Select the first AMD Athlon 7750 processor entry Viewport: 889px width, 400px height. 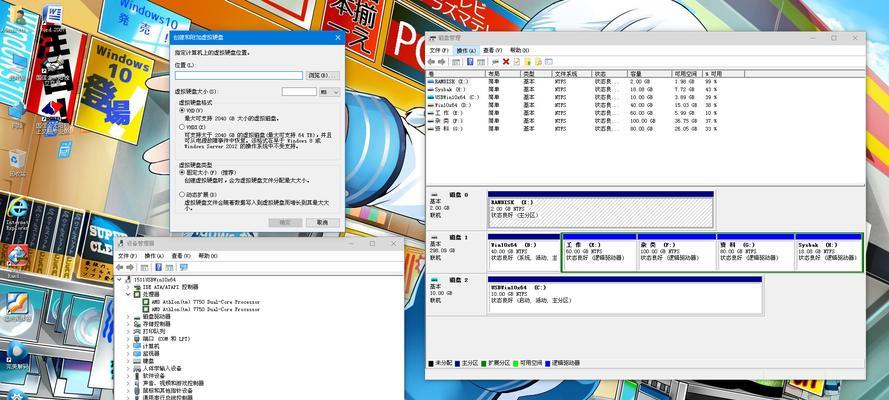(201, 302)
